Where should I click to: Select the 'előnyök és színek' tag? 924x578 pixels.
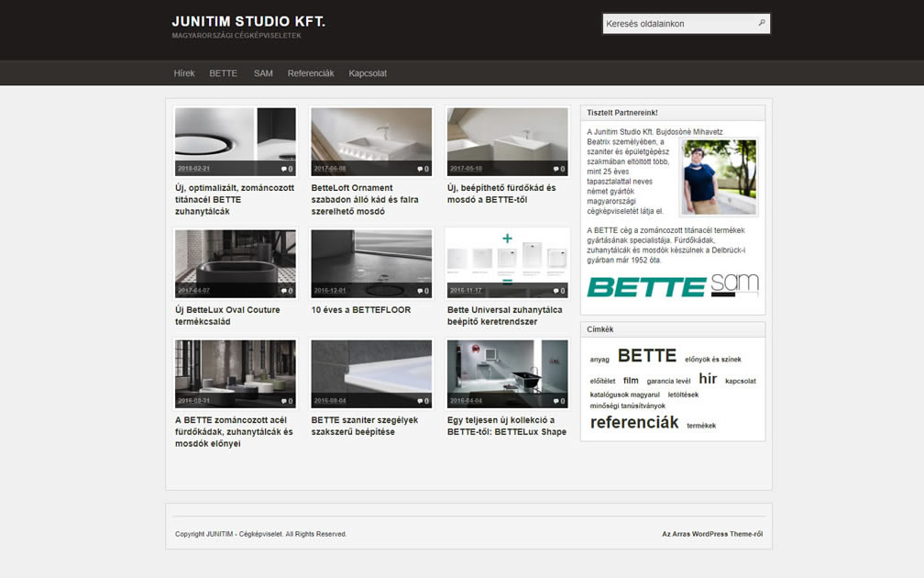[713, 360]
